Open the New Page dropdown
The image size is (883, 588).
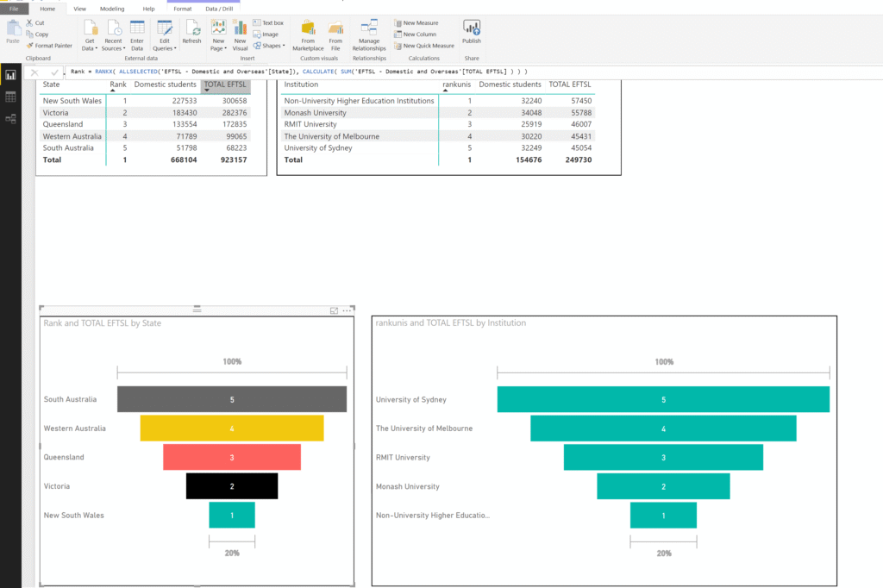tap(218, 35)
